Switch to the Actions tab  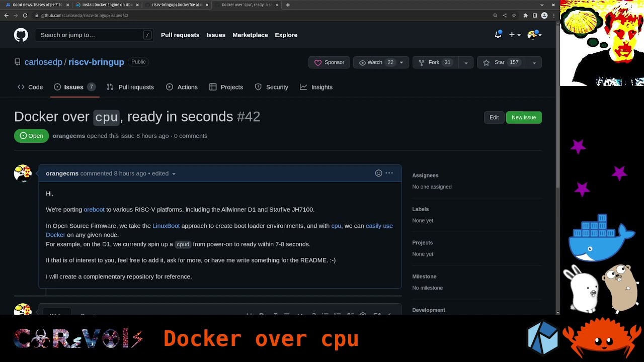182,87
